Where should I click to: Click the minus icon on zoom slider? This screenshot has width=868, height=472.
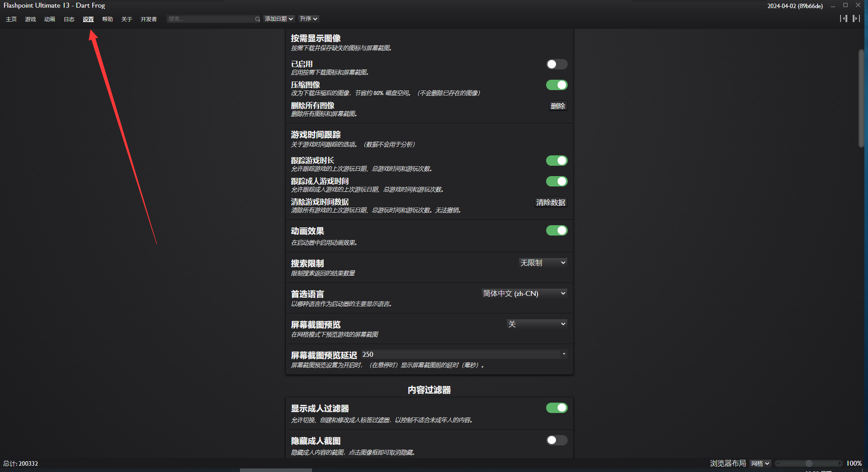click(x=778, y=463)
